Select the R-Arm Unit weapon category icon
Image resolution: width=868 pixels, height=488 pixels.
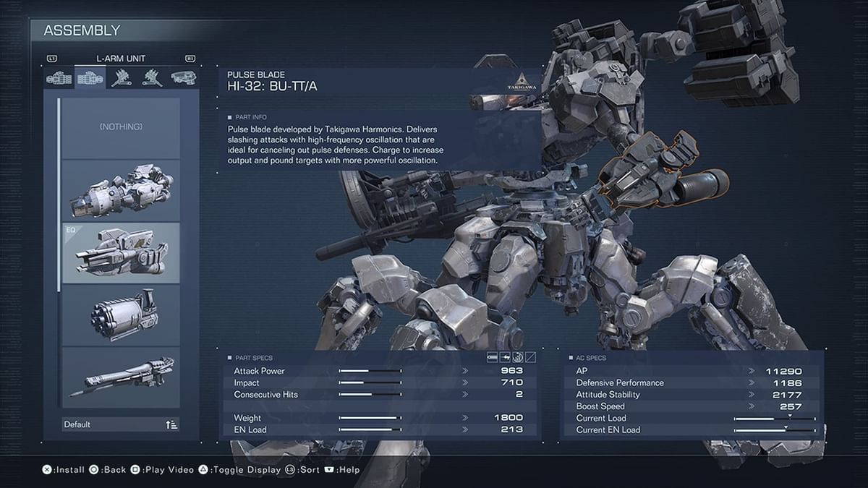click(58, 80)
